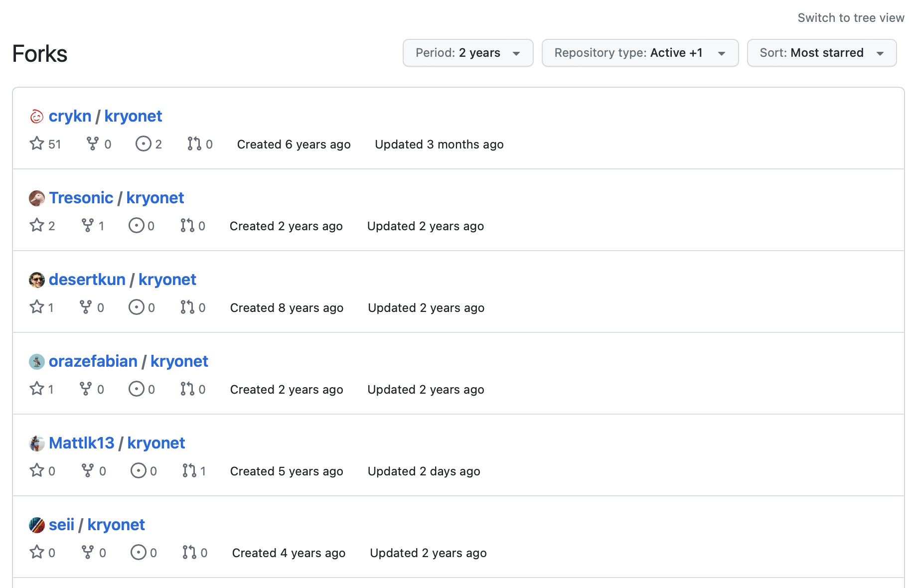Open crykn's profile avatar

coord(36,116)
